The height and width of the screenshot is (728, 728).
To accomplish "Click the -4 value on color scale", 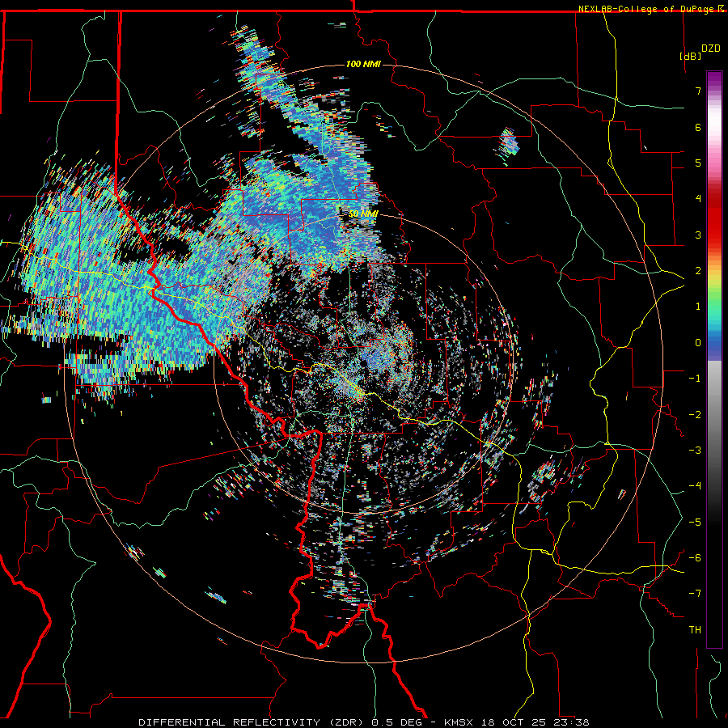I will [x=695, y=486].
